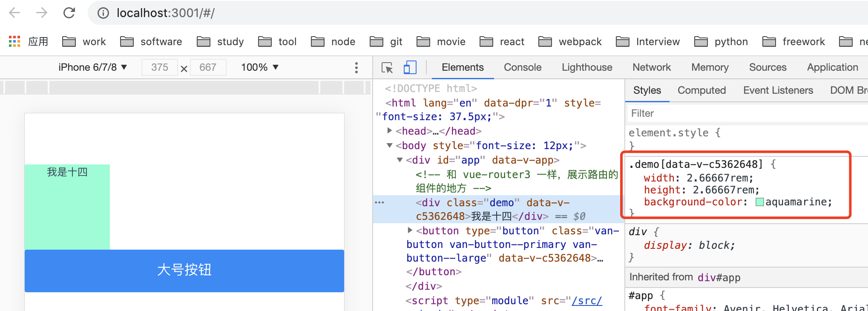This screenshot has width=868, height=311.
Task: Open the Network tab
Action: 652,67
